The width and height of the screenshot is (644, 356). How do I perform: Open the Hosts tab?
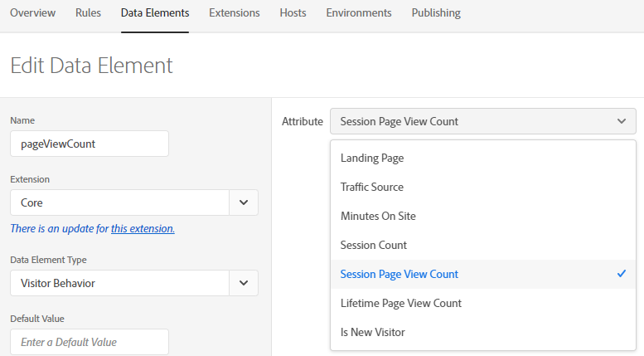293,13
